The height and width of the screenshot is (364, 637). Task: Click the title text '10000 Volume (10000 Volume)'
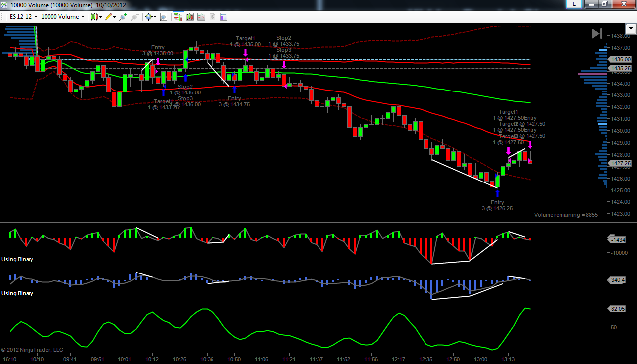(x=51, y=5)
